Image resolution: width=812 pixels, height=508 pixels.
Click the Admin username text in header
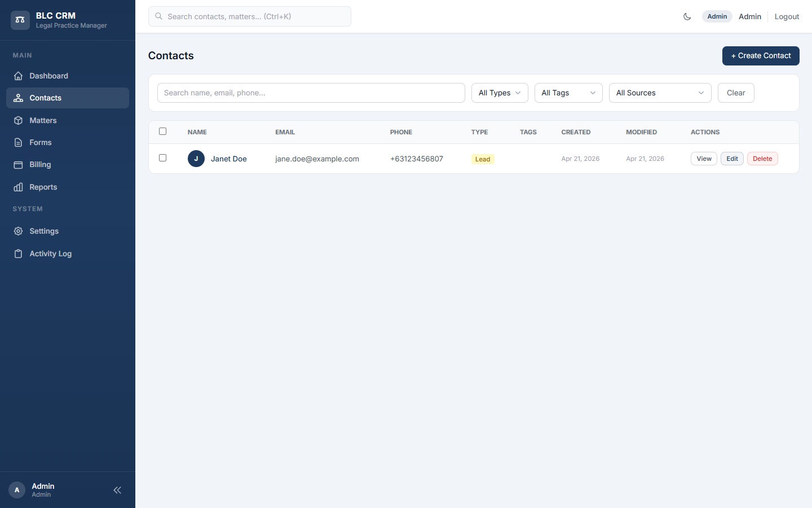750,16
